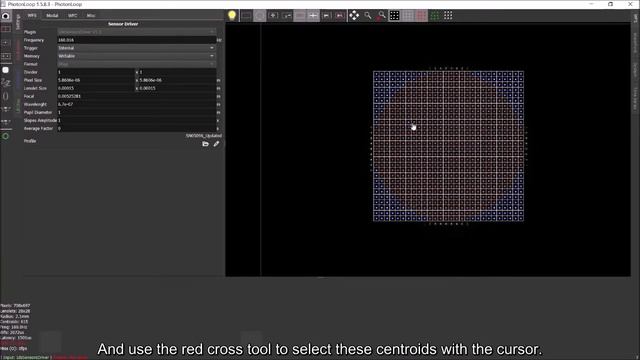Click the green circle loop icon
The height and width of the screenshot is (360, 640).
6,136
